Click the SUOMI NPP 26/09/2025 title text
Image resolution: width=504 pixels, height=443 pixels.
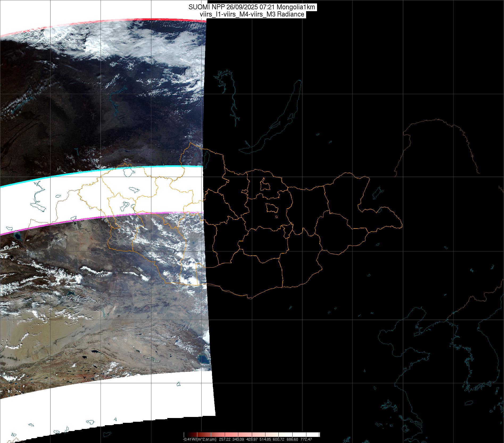(x=252, y=7)
